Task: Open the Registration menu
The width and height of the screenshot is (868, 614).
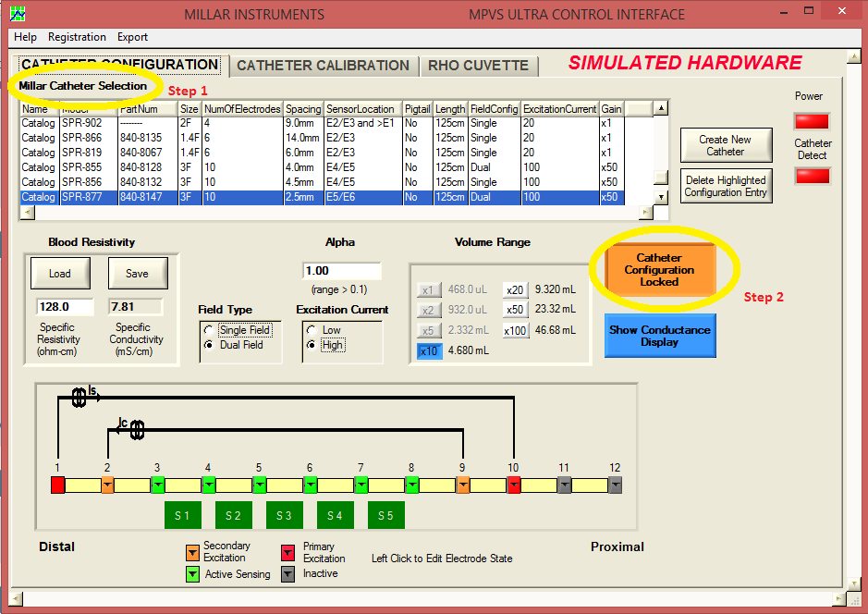Action: [77, 37]
